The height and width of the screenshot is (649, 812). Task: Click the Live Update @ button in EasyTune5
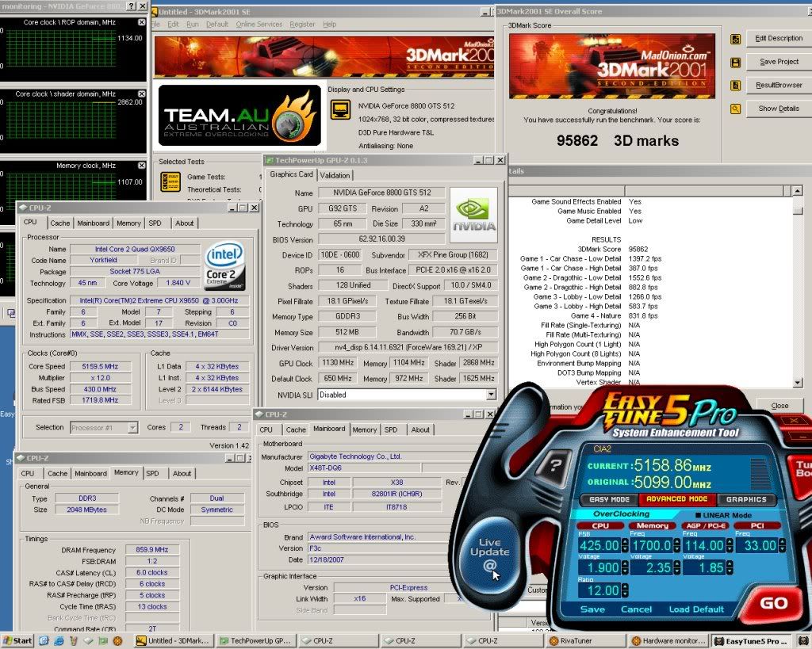coord(489,554)
